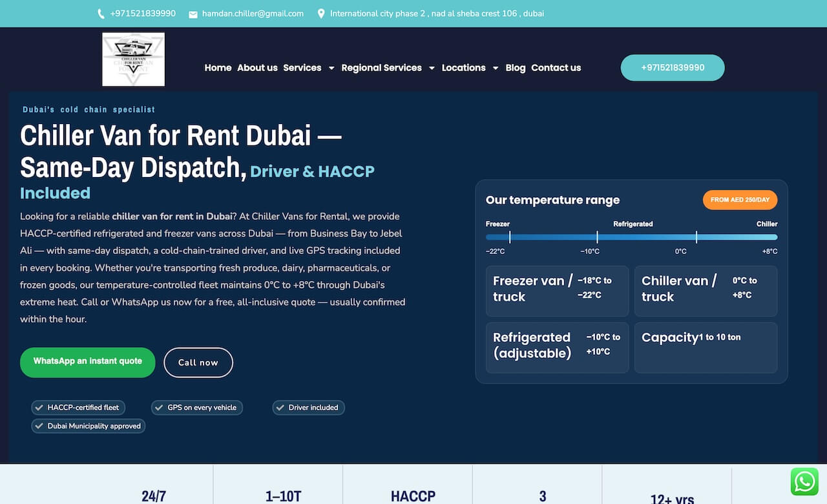Go to the Blog menu item
The image size is (827, 504).
(516, 68)
